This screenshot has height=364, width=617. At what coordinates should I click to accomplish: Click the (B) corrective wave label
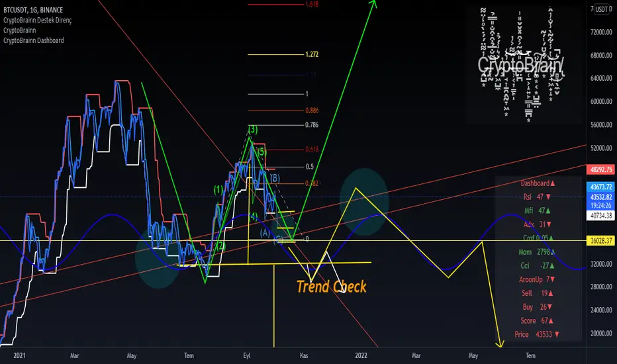275,178
